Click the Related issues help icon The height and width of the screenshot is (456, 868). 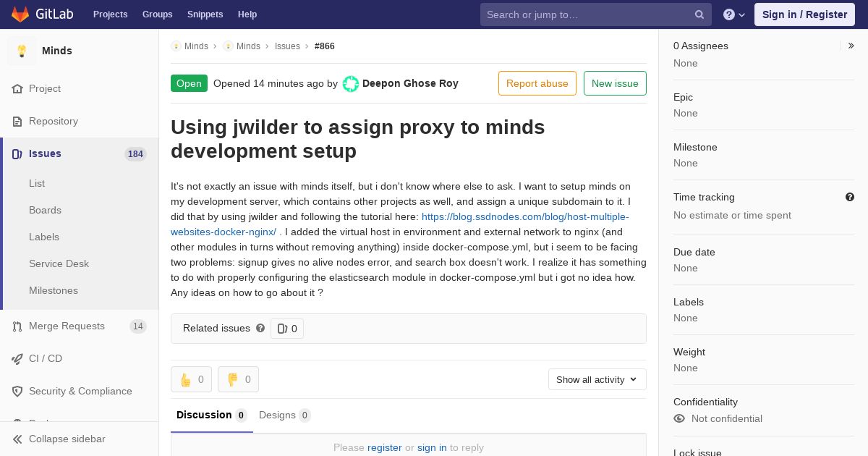[x=260, y=328]
